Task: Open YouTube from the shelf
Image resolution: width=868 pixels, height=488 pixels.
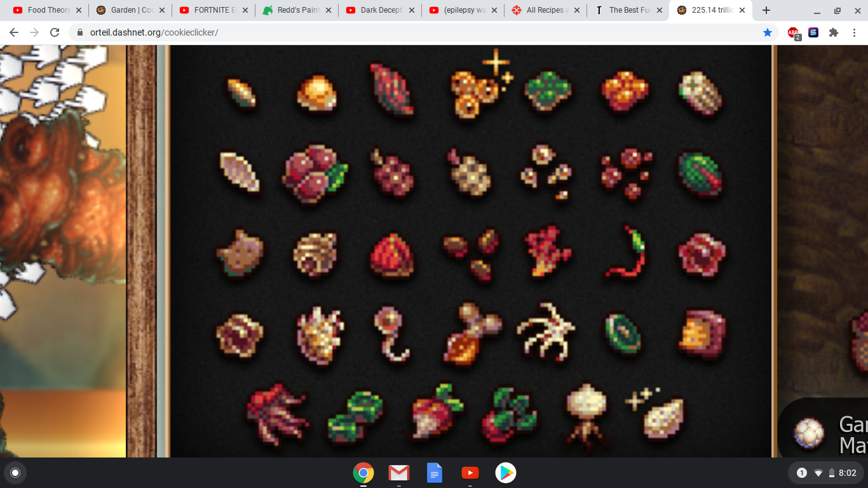Action: click(470, 473)
